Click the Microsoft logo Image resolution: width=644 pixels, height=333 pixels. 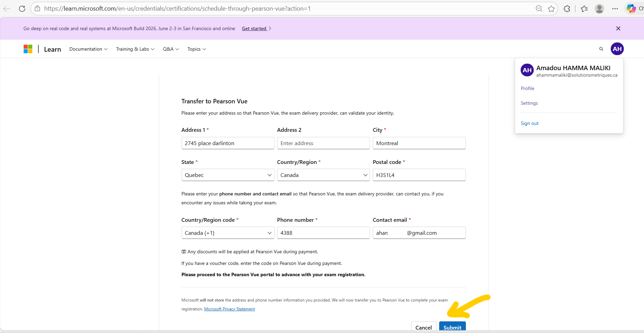28,49
